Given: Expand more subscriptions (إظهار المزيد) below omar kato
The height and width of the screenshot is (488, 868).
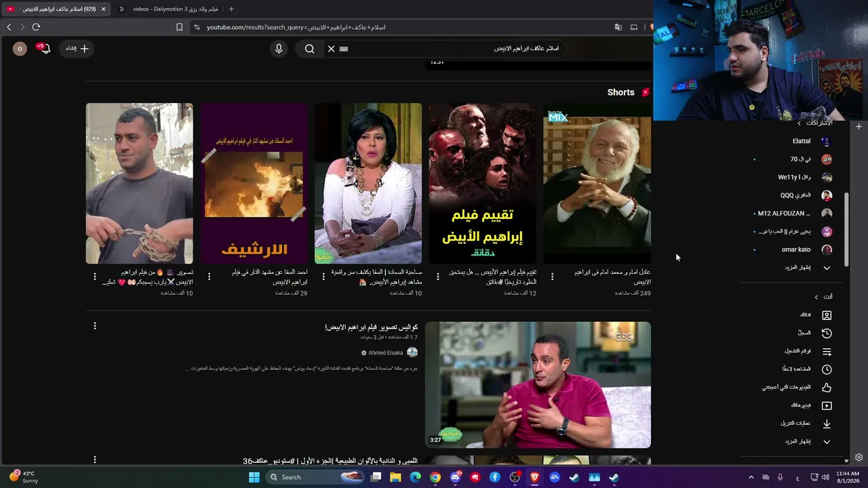Looking at the screenshot, I should [807, 268].
